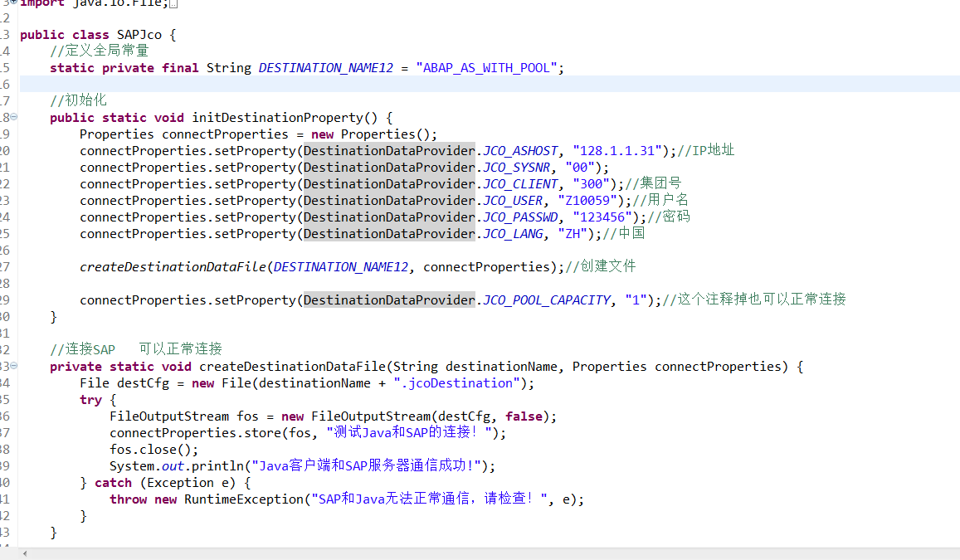Click the //连接SAP comment line
Image resolution: width=960 pixels, height=560 pixels.
click(x=136, y=349)
